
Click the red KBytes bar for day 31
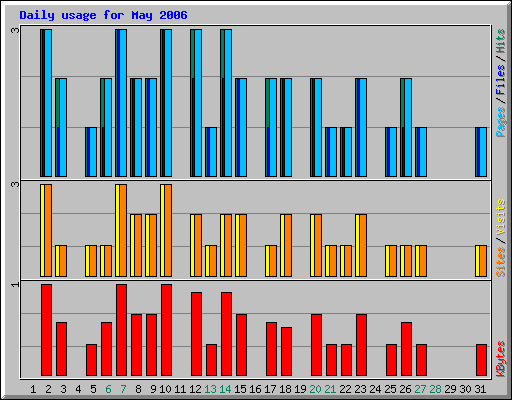coord(482,360)
